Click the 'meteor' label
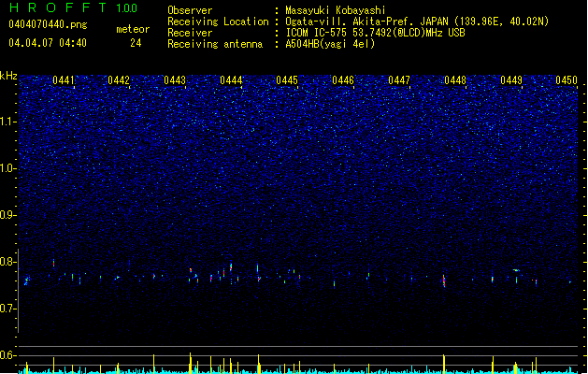The height and width of the screenshot is (374, 588). 133,29
